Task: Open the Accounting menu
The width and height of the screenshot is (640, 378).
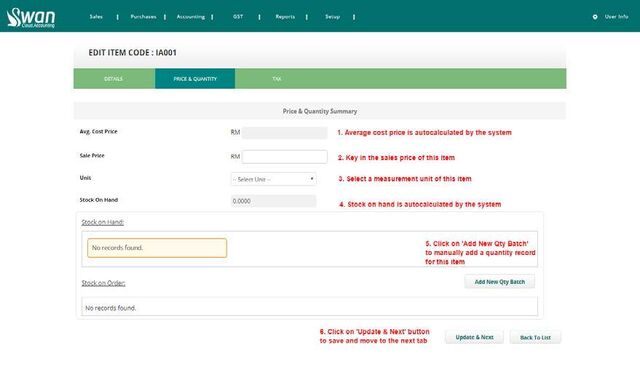Action: [191, 17]
